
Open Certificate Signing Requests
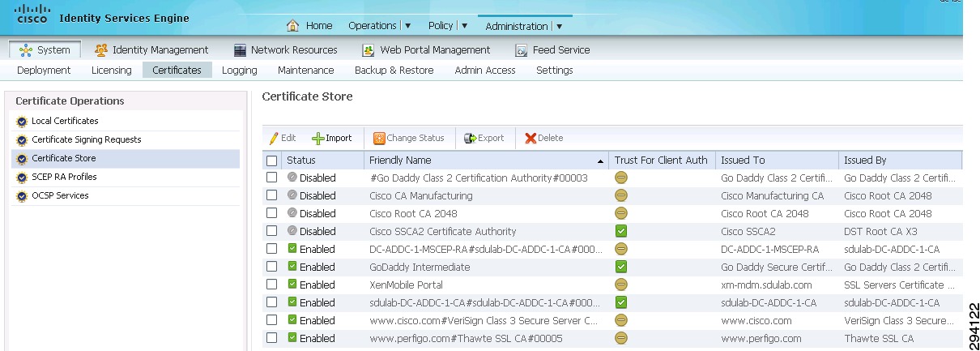87,140
